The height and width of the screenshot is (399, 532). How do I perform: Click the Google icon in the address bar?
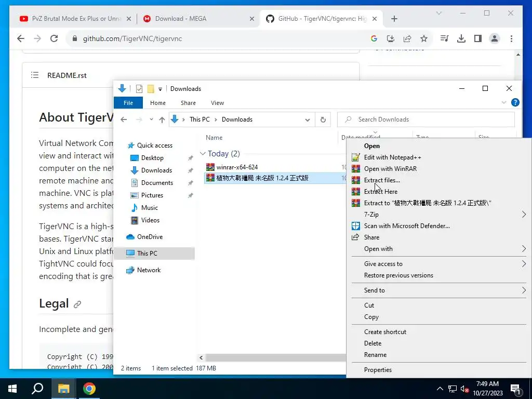coord(374,38)
